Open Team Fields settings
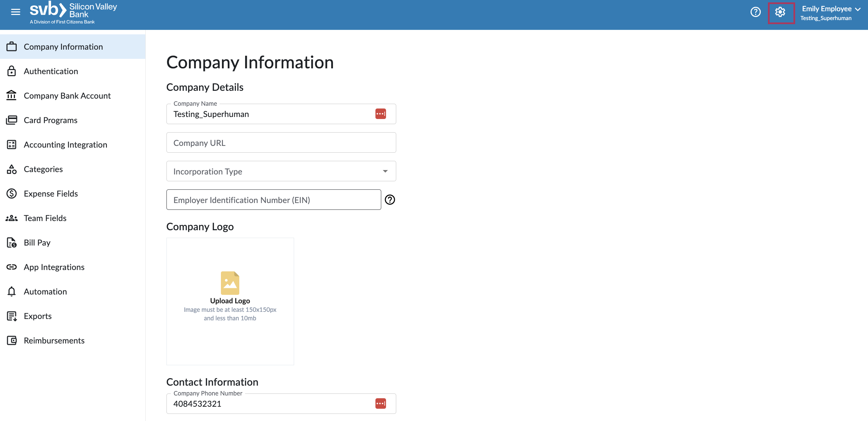 point(73,218)
